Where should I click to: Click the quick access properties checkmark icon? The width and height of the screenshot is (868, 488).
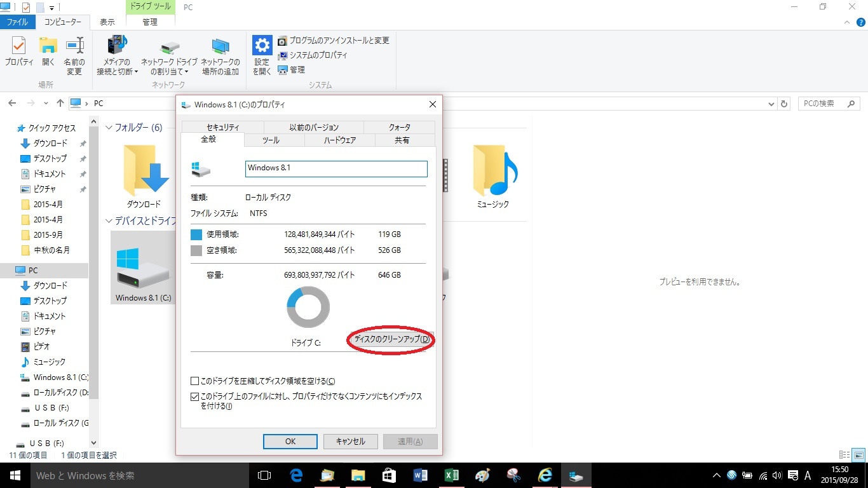(25, 8)
